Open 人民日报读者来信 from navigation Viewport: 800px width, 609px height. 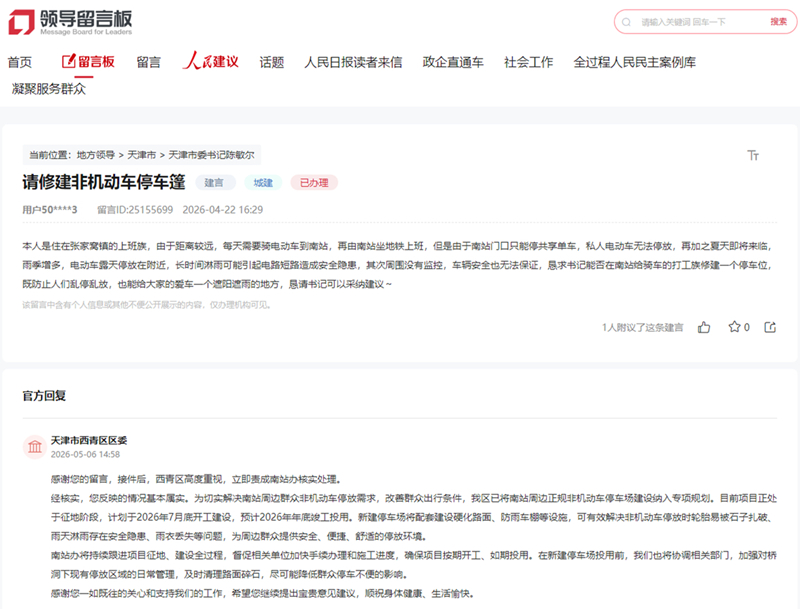click(x=353, y=62)
